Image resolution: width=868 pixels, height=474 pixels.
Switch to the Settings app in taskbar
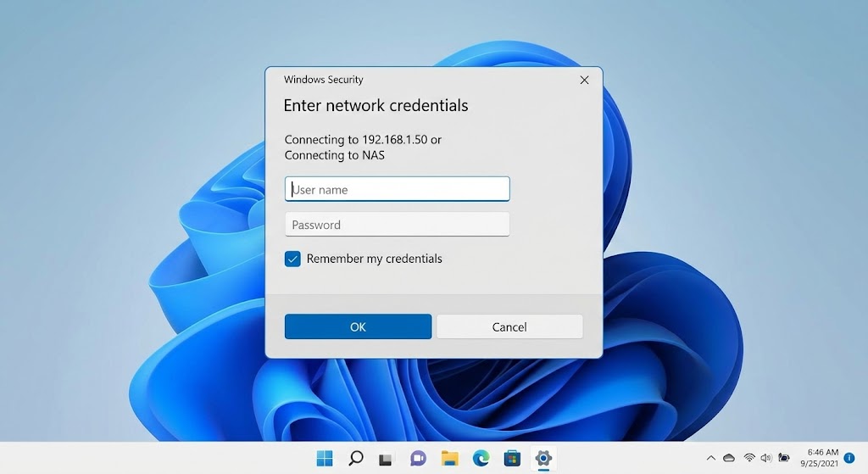(542, 459)
